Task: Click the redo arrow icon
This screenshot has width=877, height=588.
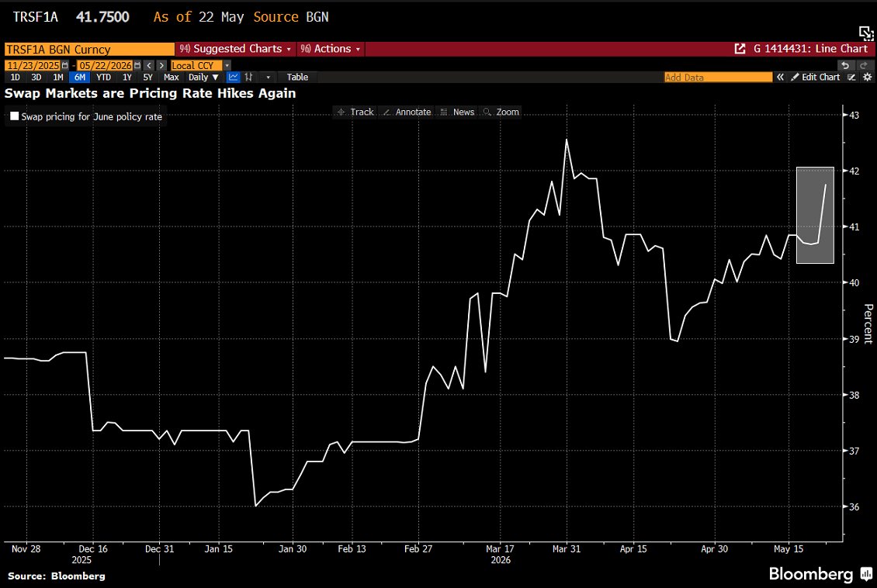Action: click(864, 65)
